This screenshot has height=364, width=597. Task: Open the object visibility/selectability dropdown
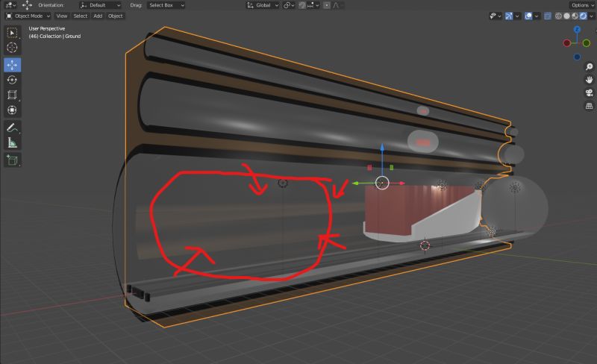495,16
